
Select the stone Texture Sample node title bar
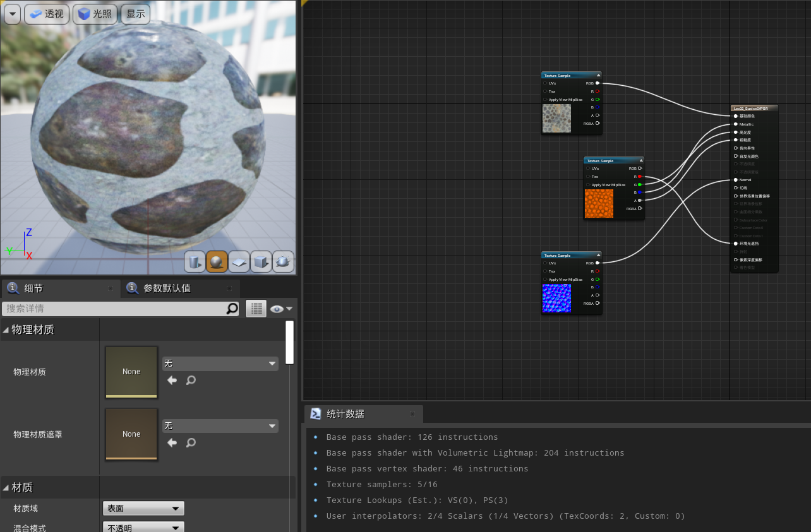pos(571,75)
